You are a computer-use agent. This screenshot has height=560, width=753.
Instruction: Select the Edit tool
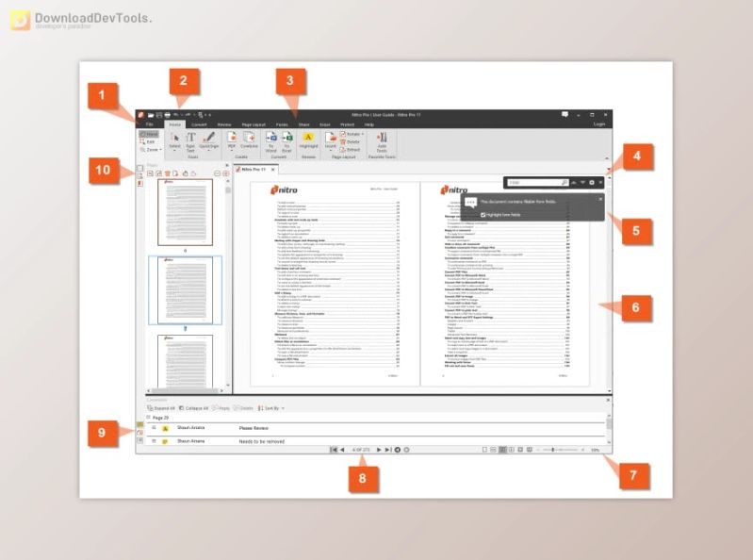click(x=148, y=141)
